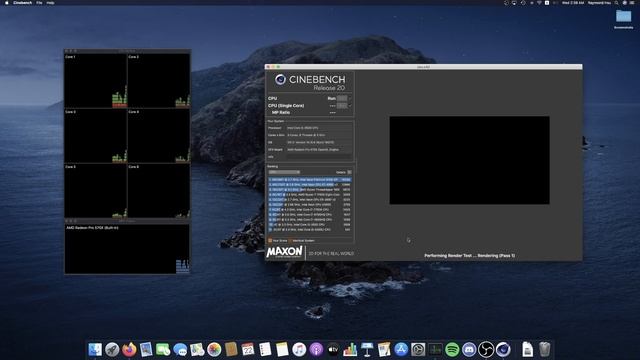
Task: Toggle the CPU test checkbox
Action: tap(350, 98)
